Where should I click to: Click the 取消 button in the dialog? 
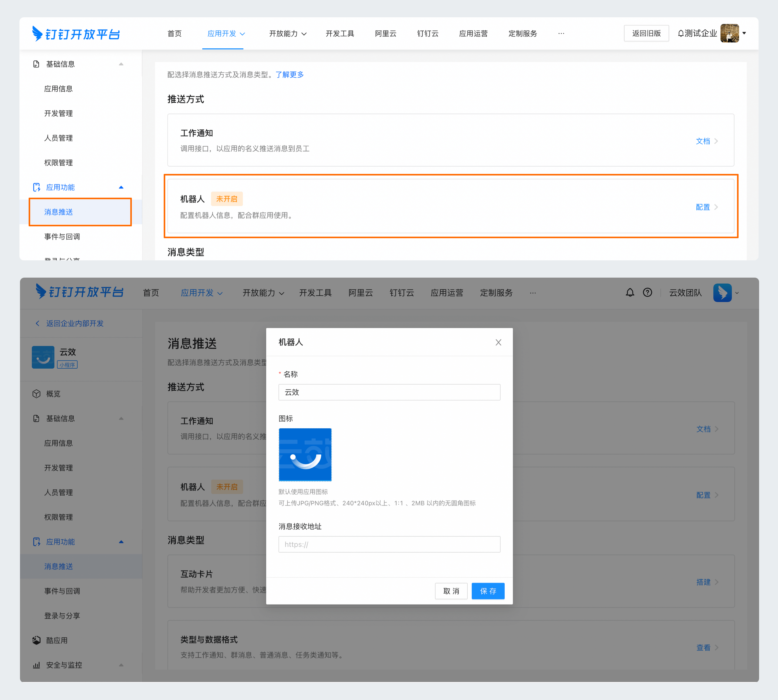coord(451,591)
